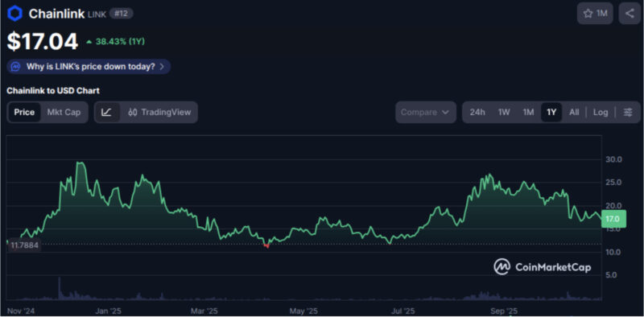Screen dimensions: 644x317
Task: Click the Nov '24 axis label
Action: coord(20,311)
